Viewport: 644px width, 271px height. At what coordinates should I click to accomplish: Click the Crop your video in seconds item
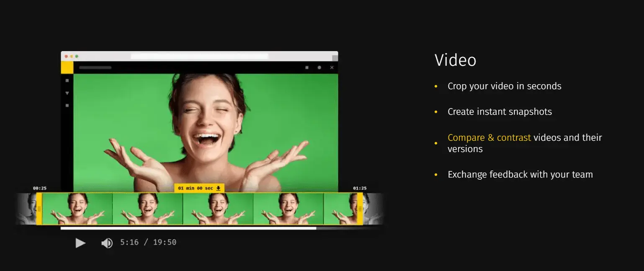pyautogui.click(x=504, y=86)
